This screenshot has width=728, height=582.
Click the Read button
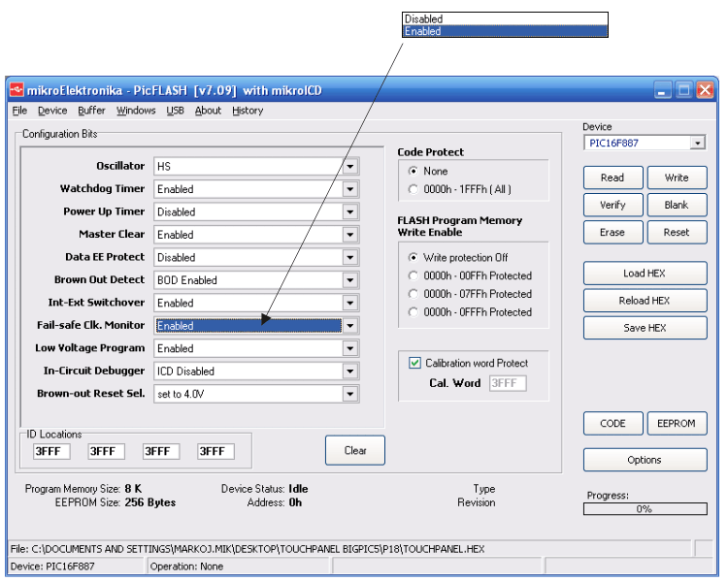pos(612,178)
